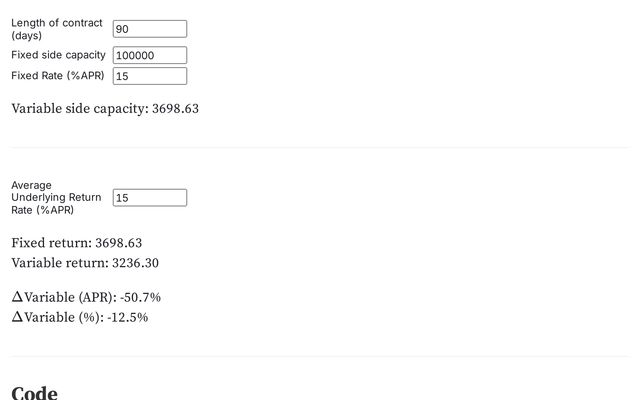This screenshot has width=640, height=400.
Task: Click the 3698.63 value beside Fixed return
Action: [118, 243]
